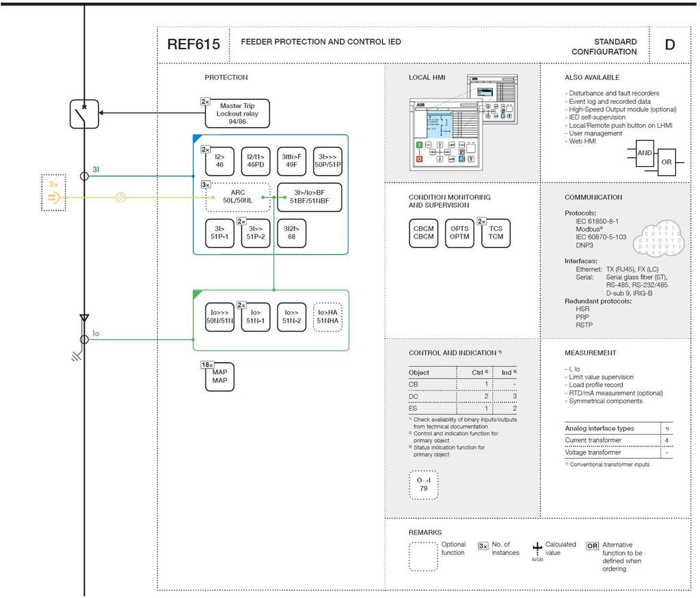
Task: Click the cable termination triangle on the feeder
Action: (x=84, y=318)
